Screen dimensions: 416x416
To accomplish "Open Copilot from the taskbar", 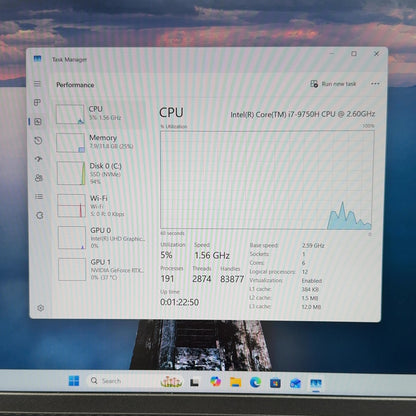I will 215,381.
